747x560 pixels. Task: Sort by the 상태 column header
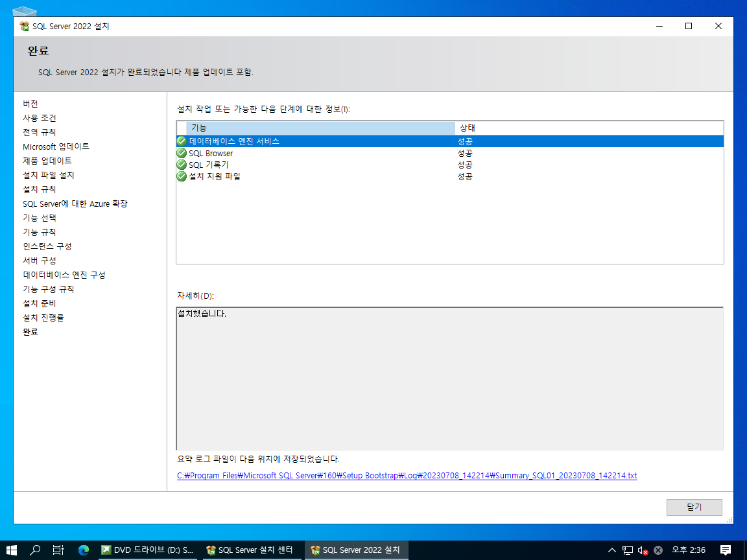click(x=589, y=128)
